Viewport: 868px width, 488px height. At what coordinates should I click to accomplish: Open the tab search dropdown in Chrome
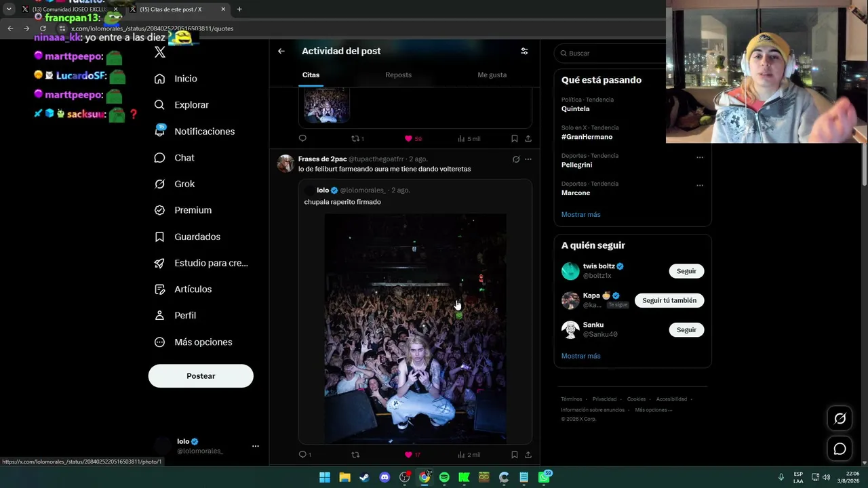coord(9,9)
